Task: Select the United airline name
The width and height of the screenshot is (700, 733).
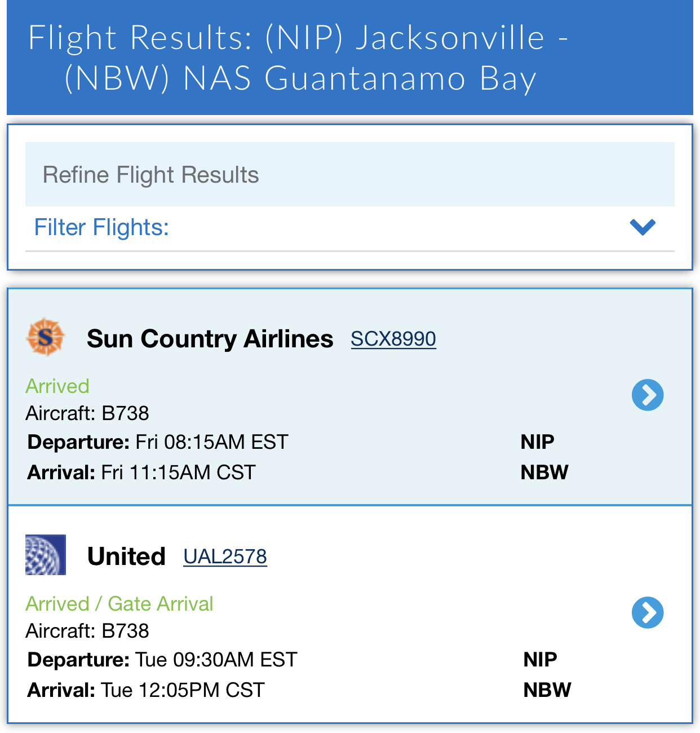Action: [x=126, y=557]
